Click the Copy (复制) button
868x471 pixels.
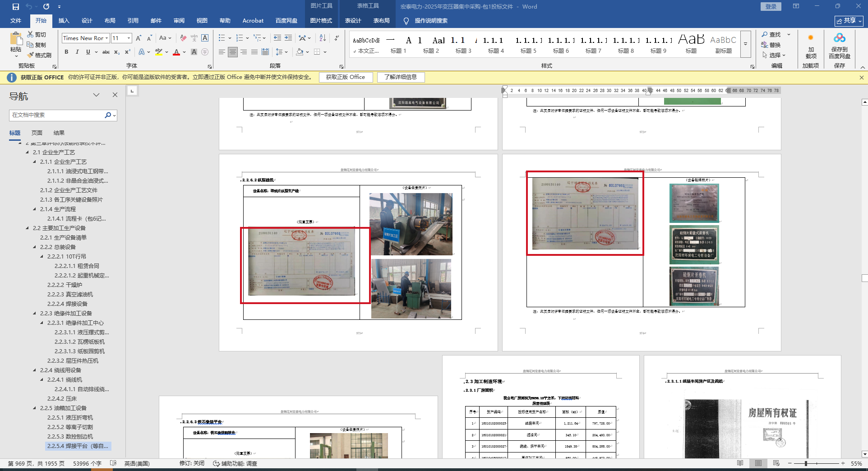(36, 45)
